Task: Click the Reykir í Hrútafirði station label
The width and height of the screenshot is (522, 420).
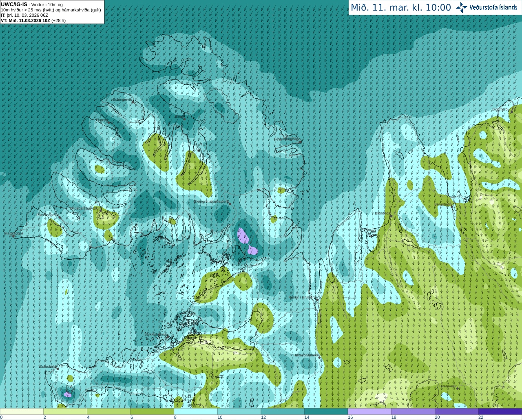Action: click(303, 297)
